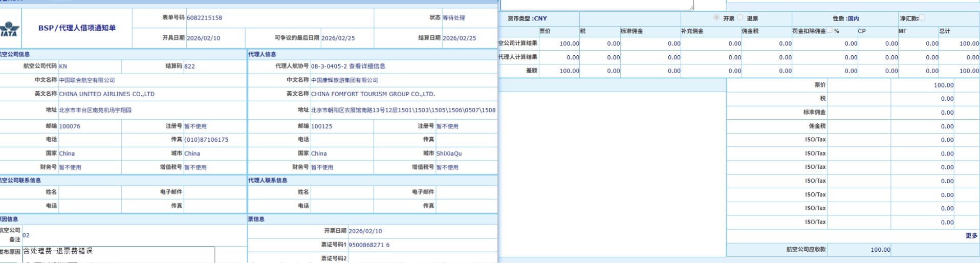The height and width of the screenshot is (263, 980).
Task: Tick the 净汇款 checkbox
Action: [922, 17]
